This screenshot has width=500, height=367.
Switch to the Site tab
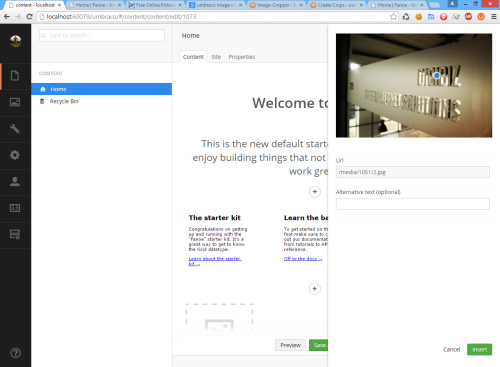pyautogui.click(x=216, y=57)
